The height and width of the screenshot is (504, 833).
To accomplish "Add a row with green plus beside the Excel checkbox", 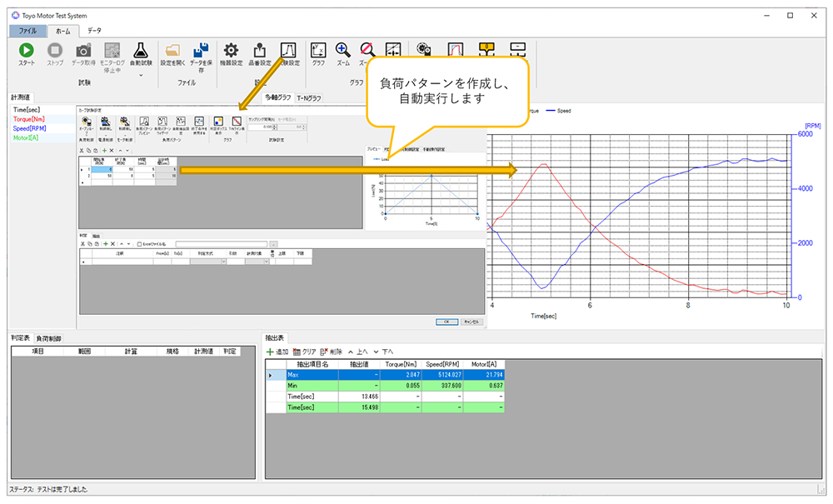I will tap(106, 244).
